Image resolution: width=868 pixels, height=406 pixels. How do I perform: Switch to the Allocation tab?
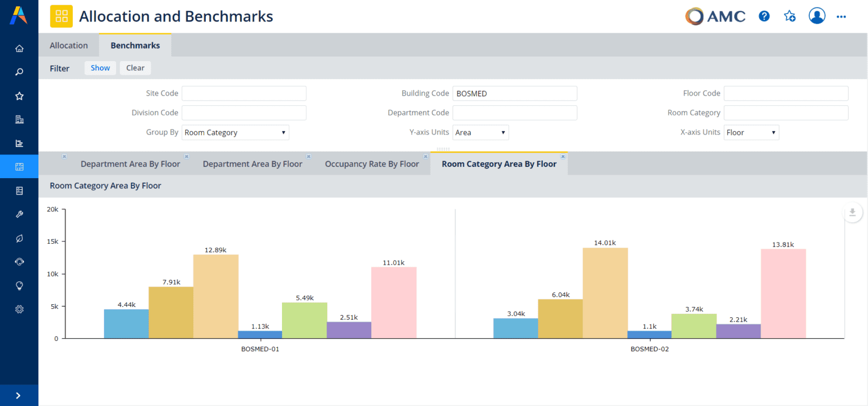pyautogui.click(x=68, y=45)
